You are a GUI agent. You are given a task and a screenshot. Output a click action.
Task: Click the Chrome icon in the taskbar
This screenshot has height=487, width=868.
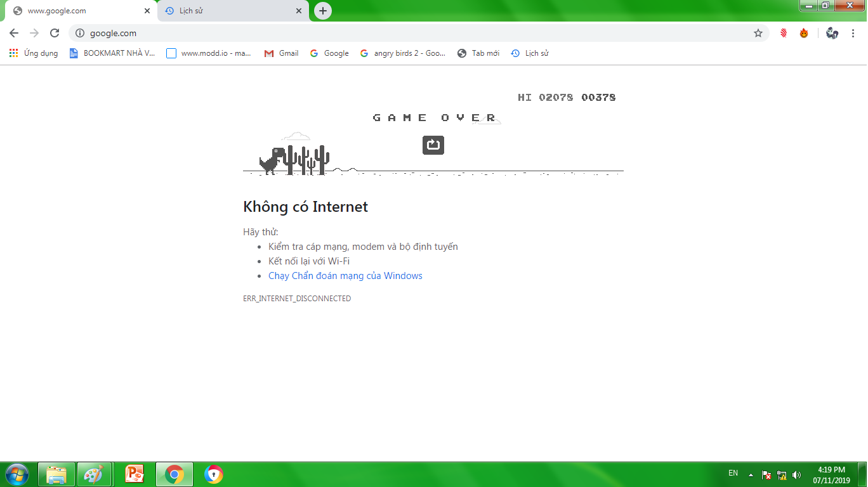tap(174, 474)
